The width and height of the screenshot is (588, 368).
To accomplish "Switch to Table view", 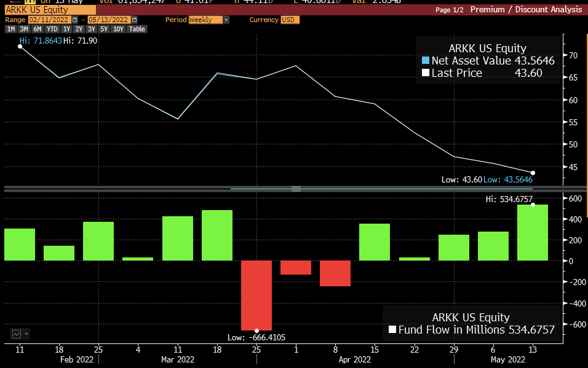I will click(x=137, y=29).
